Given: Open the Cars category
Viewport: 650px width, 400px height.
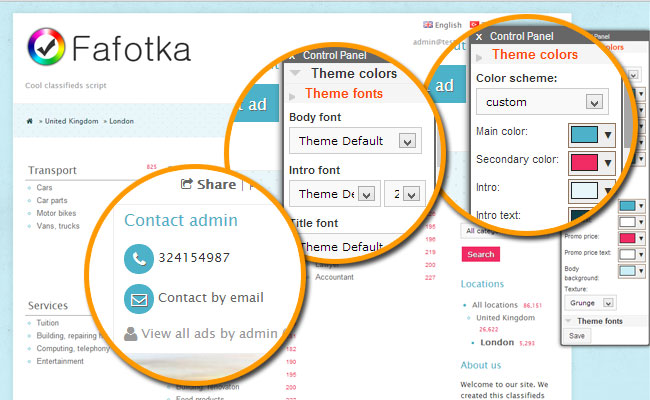Looking at the screenshot, I should click(x=44, y=187).
